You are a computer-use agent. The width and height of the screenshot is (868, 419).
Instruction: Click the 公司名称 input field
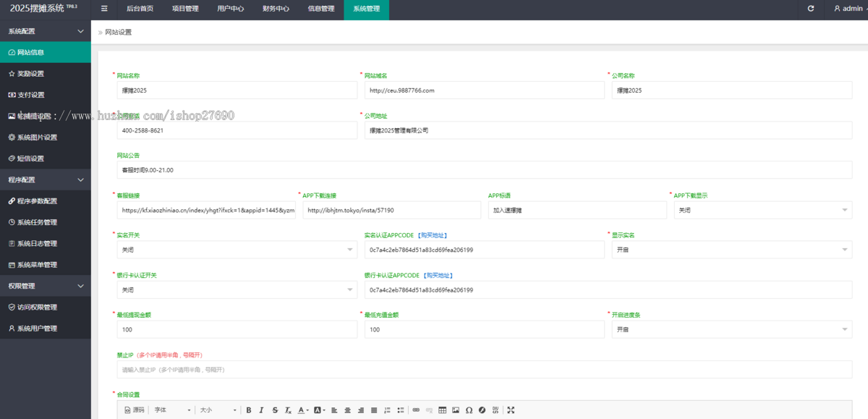pos(732,90)
